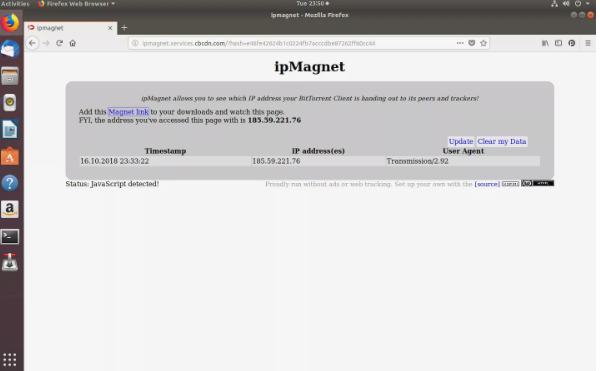Select Transmission/2.92 user agent cell

(x=463, y=161)
